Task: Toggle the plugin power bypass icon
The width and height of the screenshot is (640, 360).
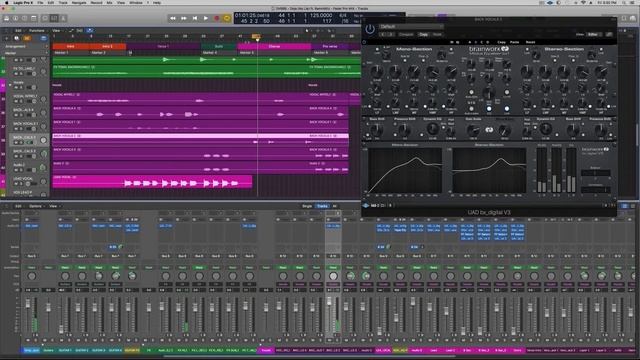Action: click(370, 29)
